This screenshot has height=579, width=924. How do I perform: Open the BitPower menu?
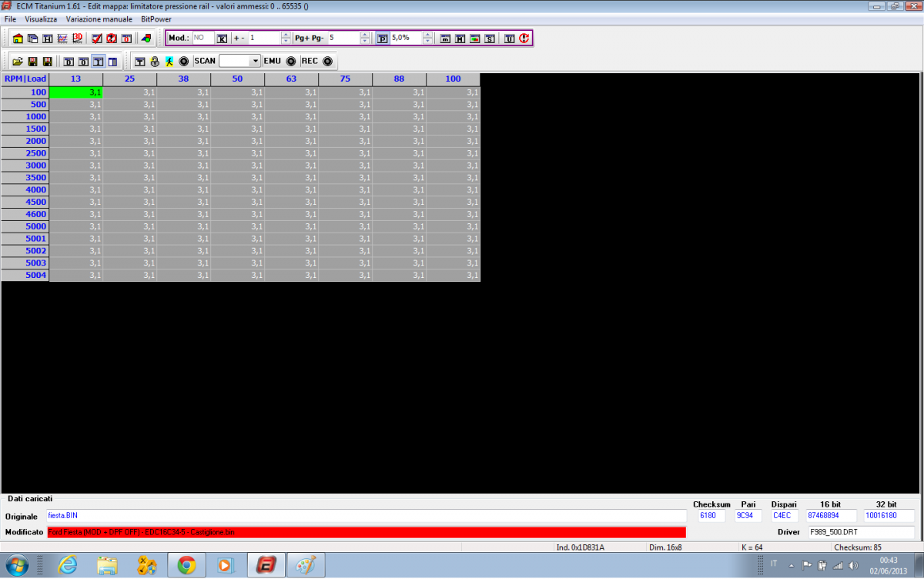point(156,18)
